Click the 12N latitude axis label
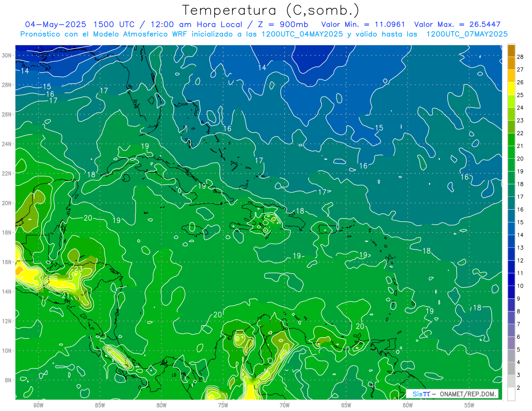Screen dimensions: 532x411 point(7,321)
